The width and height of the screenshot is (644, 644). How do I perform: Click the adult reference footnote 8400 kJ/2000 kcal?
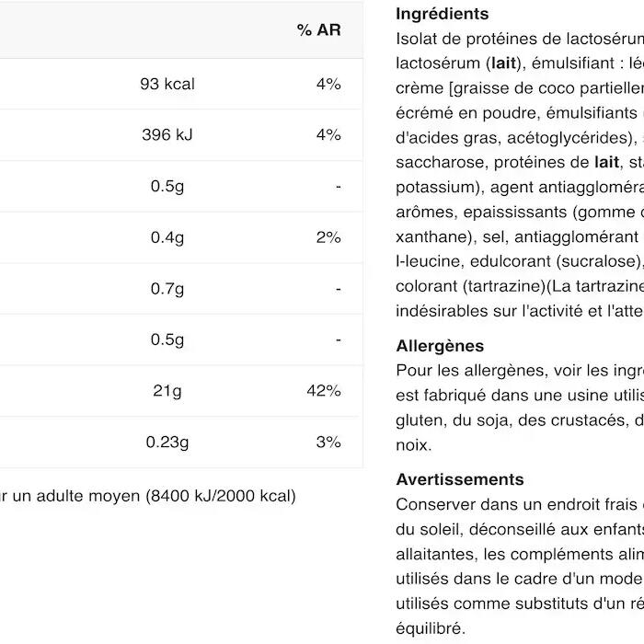click(x=221, y=496)
